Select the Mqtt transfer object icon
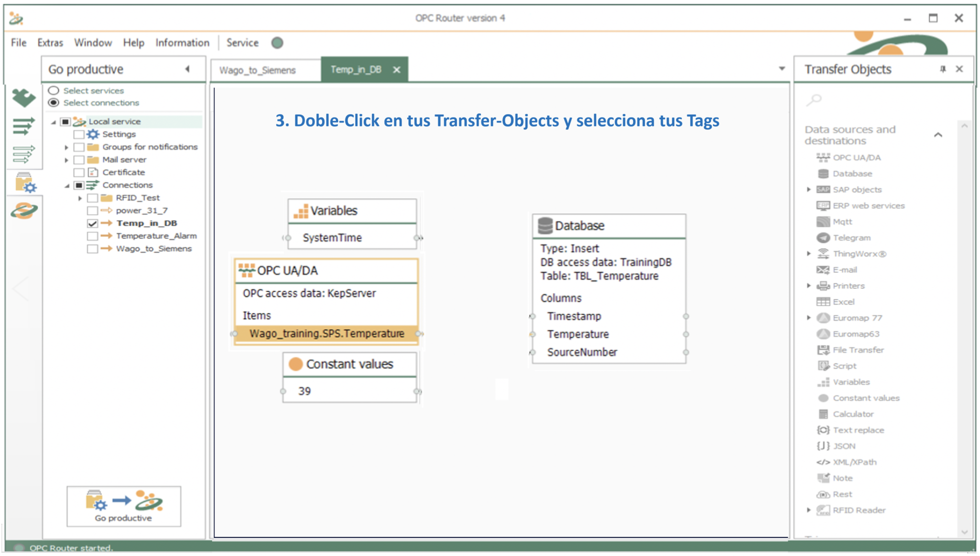 (x=823, y=222)
